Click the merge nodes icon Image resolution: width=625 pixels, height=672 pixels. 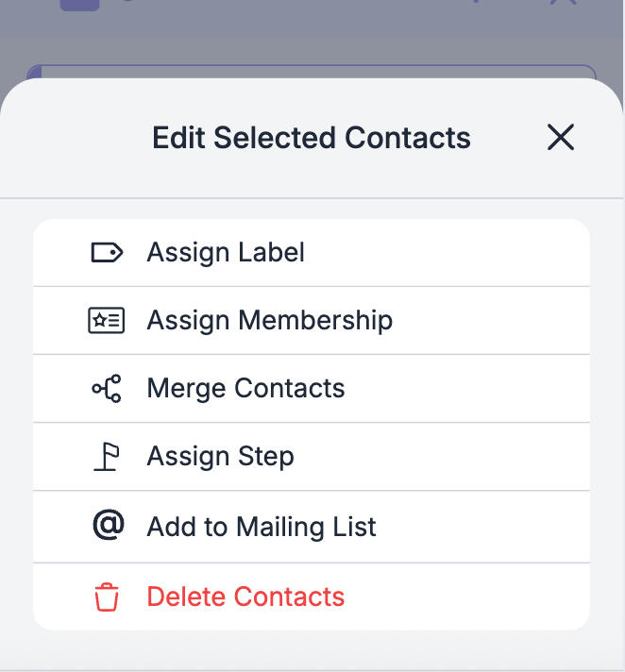coord(107,389)
